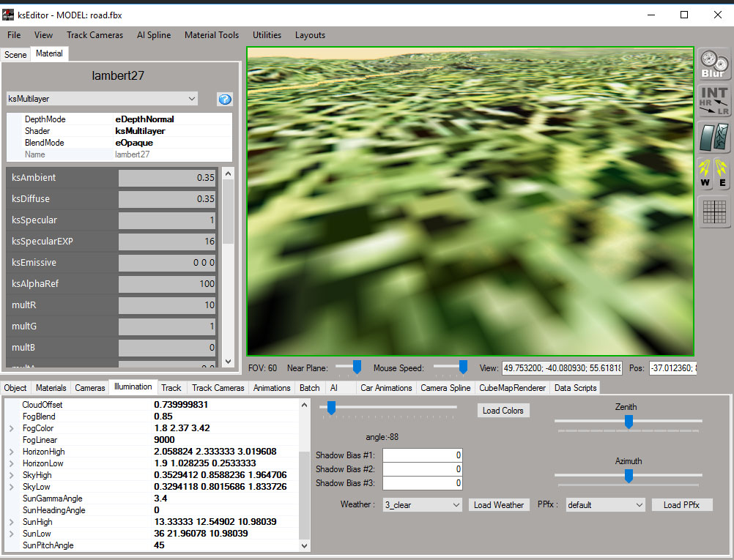The height and width of the screenshot is (560, 734).
Task: Click the Mouse Speed slider handle
Action: (463, 367)
